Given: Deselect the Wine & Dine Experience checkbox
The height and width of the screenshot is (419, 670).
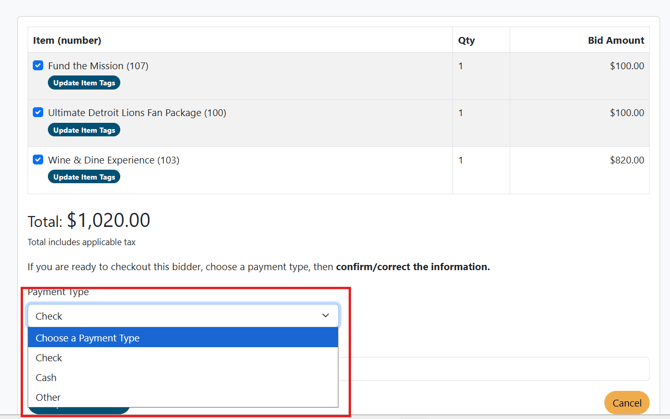Looking at the screenshot, I should pos(38,160).
